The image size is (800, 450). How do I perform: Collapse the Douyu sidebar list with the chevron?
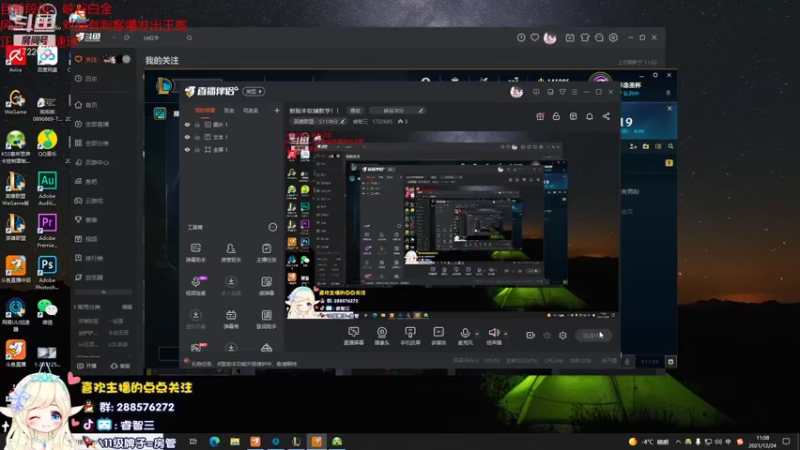click(x=103, y=292)
